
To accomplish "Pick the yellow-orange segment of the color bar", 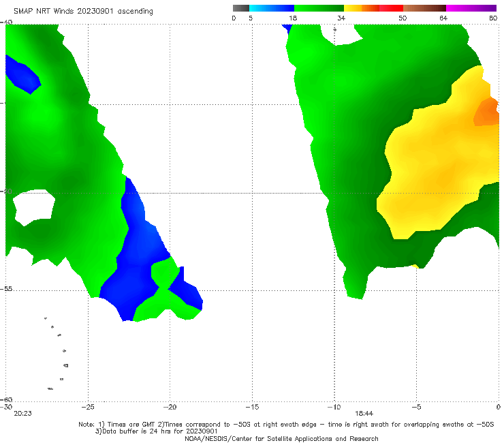I will pyautogui.click(x=361, y=8).
